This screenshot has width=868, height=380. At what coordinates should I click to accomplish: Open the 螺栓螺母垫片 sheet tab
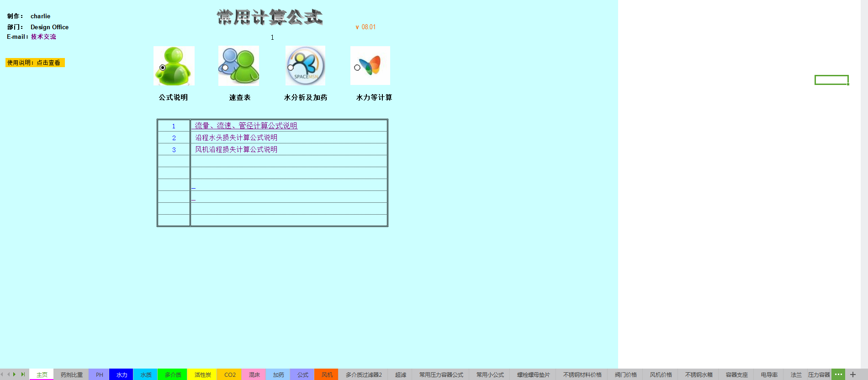coord(533,375)
